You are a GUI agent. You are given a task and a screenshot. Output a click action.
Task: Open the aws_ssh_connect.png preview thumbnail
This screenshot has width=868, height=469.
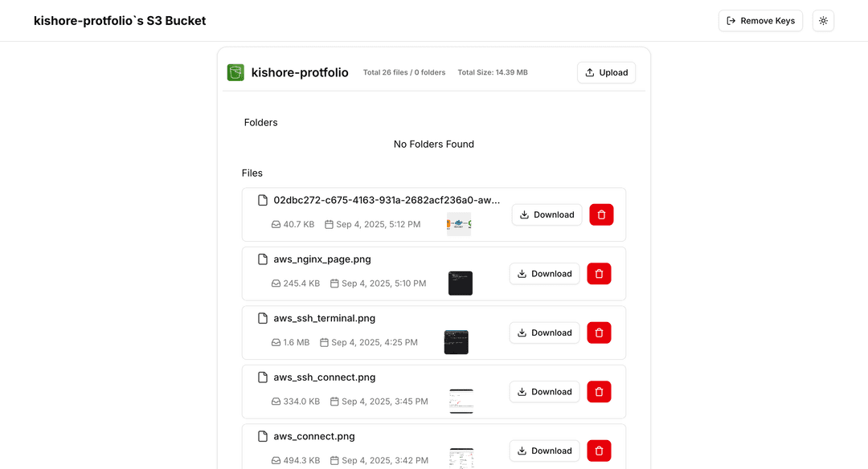point(461,401)
